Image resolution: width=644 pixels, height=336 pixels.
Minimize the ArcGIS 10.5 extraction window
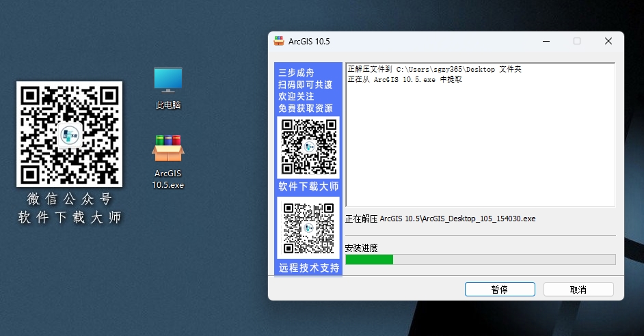point(546,41)
